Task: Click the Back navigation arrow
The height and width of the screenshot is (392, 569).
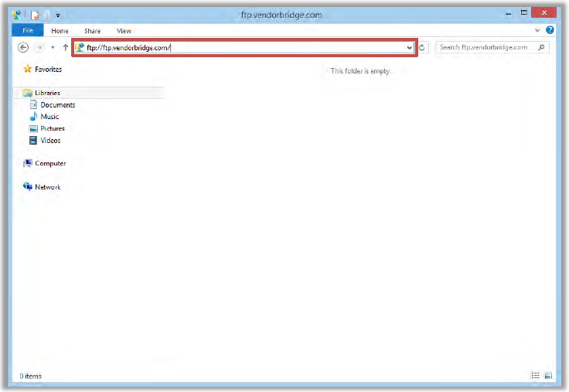Action: click(x=23, y=47)
